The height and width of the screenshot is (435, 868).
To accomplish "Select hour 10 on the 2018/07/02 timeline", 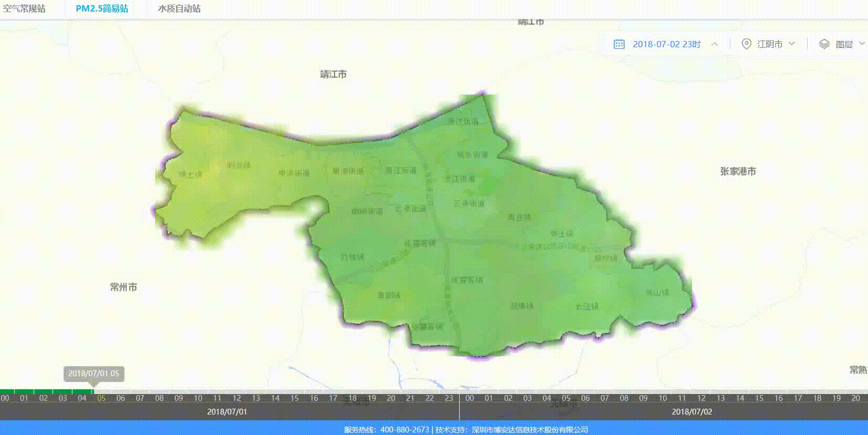I will tap(663, 398).
